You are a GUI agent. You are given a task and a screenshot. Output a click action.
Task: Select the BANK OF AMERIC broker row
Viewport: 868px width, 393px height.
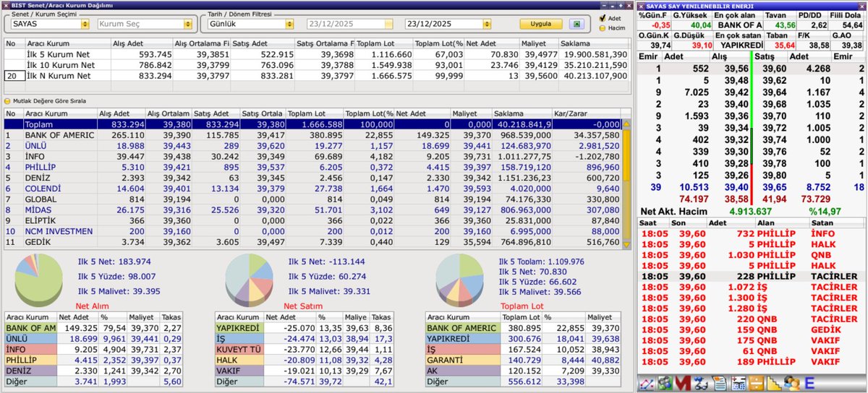click(313, 135)
